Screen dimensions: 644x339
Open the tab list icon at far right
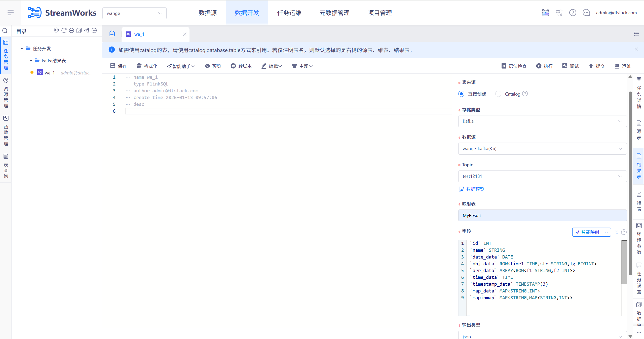pyautogui.click(x=636, y=34)
